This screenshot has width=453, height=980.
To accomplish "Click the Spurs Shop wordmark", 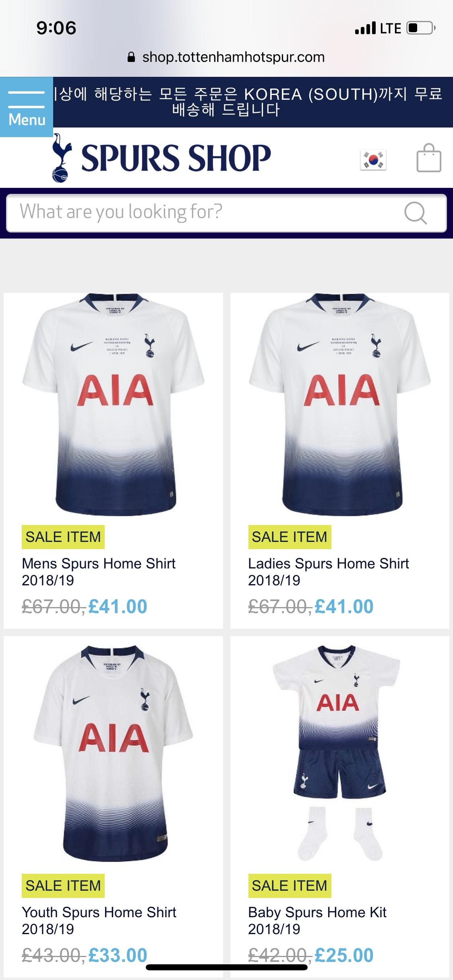I will [176, 158].
